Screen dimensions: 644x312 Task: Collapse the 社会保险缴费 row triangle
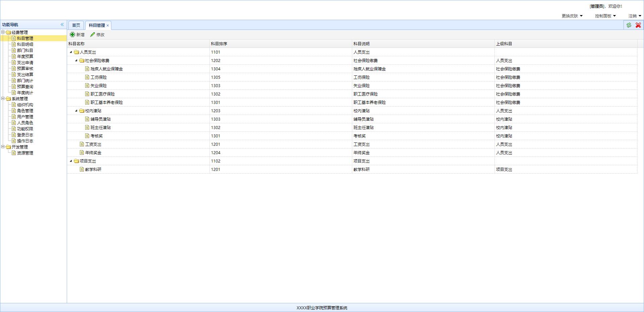pos(76,61)
